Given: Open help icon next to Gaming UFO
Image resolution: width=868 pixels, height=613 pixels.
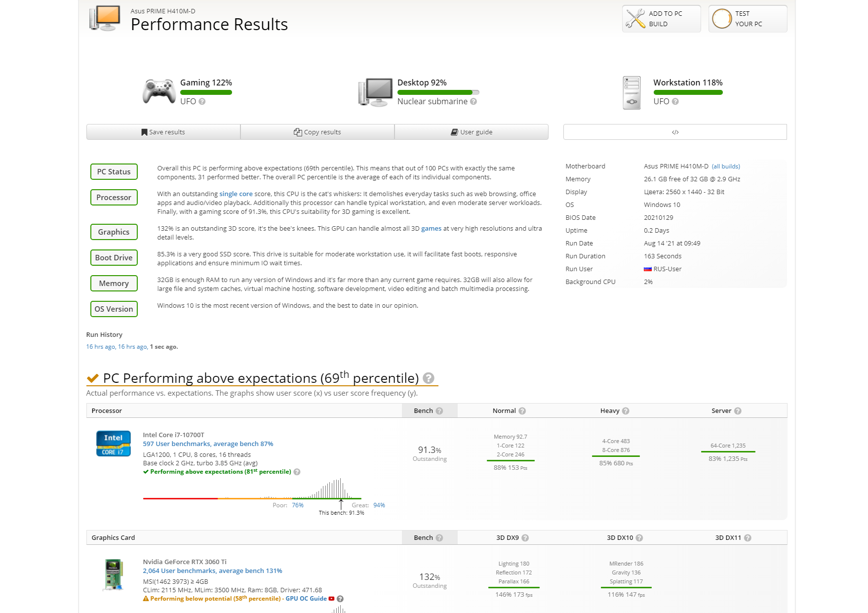Looking at the screenshot, I should click(x=202, y=101).
